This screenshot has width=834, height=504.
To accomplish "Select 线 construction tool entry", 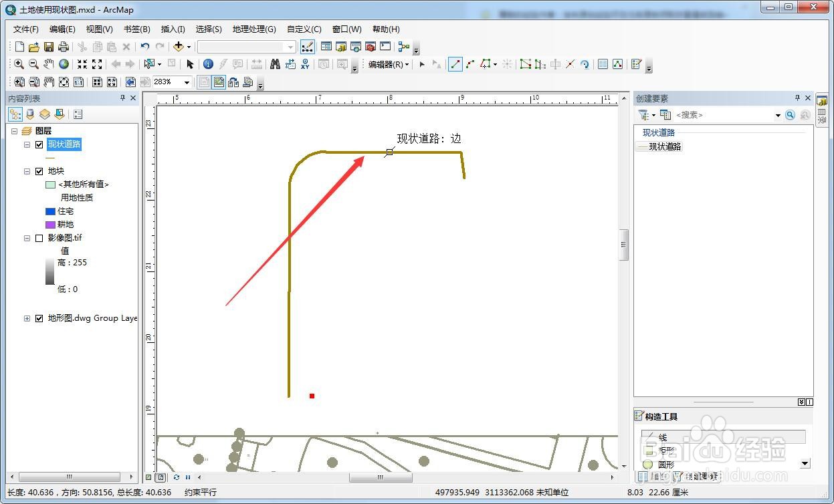I will point(662,436).
